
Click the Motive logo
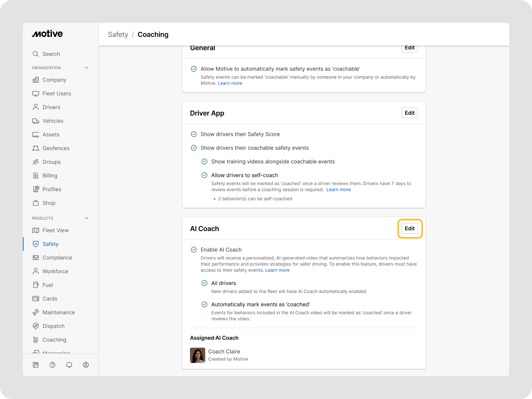[47, 34]
